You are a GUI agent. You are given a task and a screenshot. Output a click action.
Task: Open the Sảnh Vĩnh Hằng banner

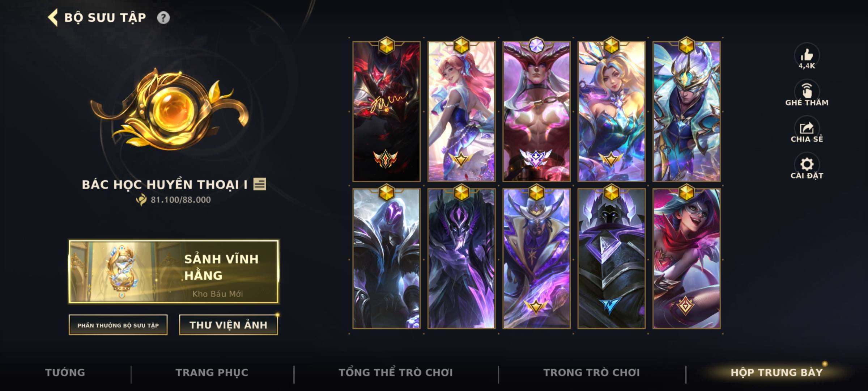(x=174, y=272)
